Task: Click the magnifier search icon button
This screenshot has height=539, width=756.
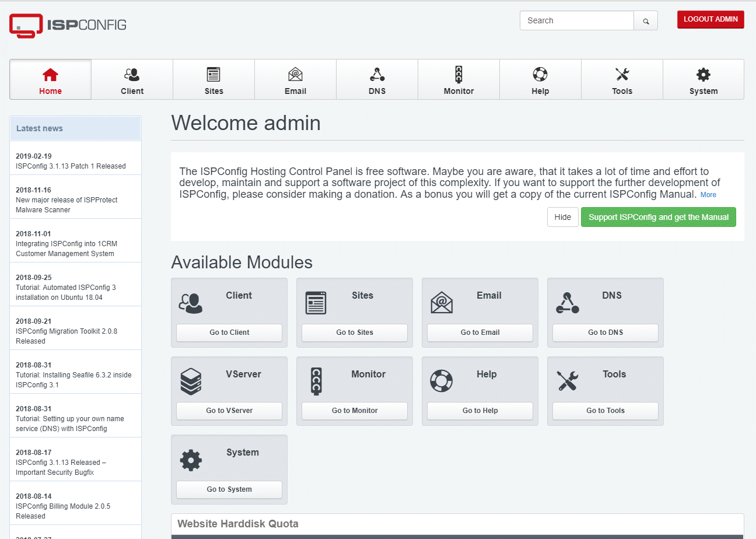Action: (646, 21)
